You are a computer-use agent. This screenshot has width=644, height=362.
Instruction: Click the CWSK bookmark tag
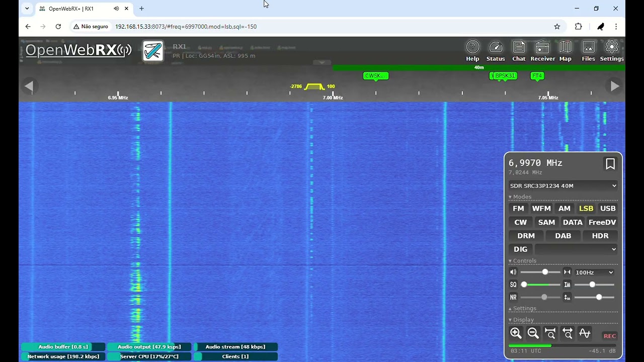(376, 76)
